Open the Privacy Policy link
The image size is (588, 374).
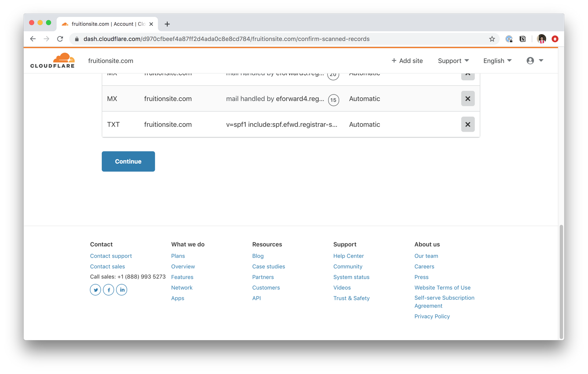tap(432, 316)
